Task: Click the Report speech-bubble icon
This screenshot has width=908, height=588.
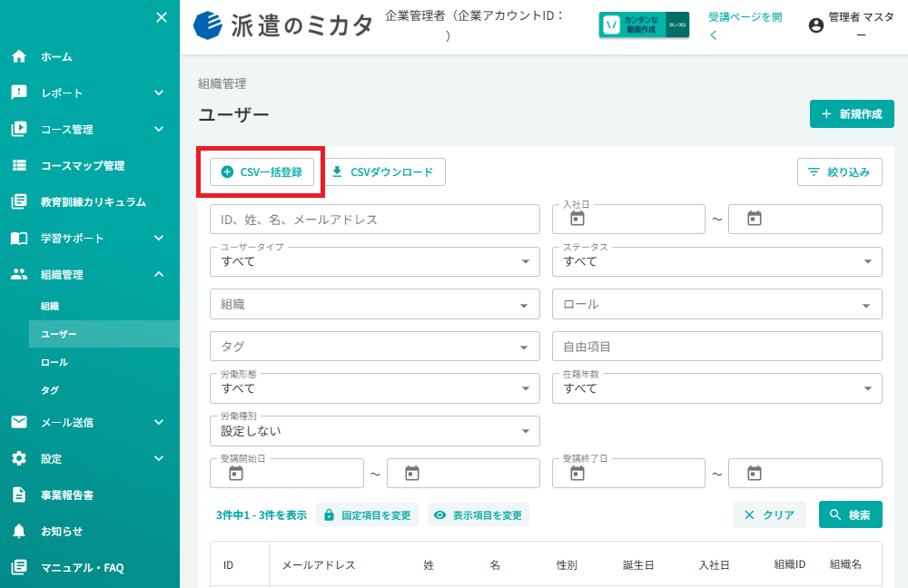Action: tap(19, 93)
